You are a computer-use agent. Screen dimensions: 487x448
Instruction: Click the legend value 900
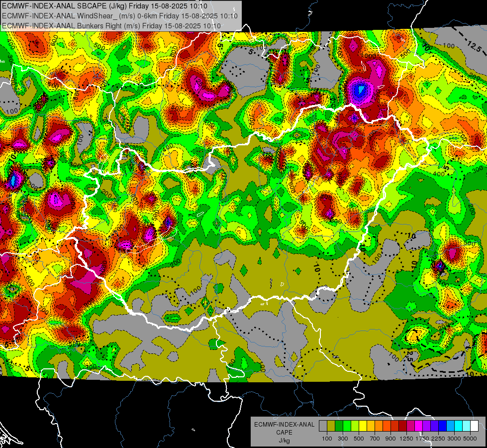[x=390, y=439]
